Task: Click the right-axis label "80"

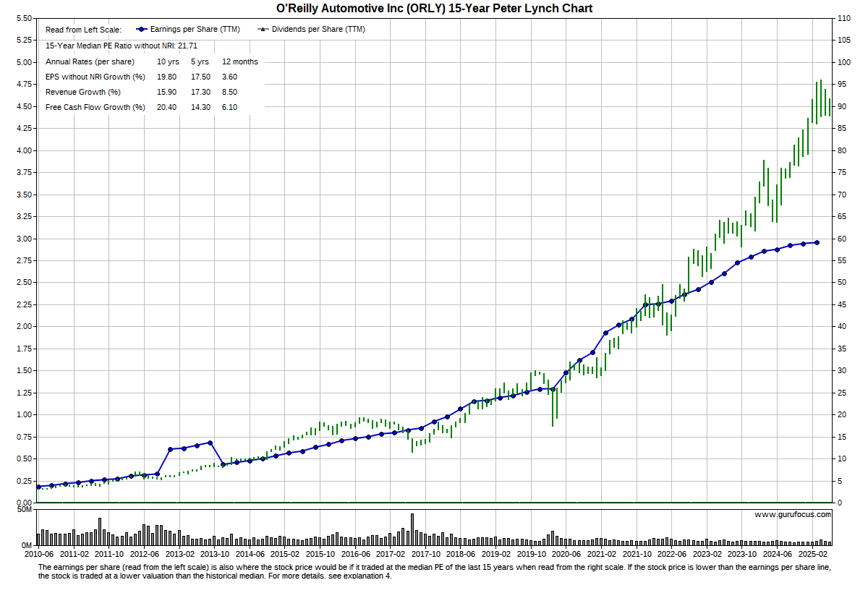Action: point(843,150)
